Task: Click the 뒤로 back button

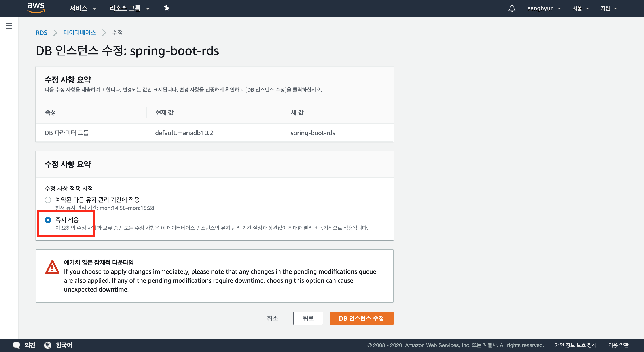Action: point(308,318)
